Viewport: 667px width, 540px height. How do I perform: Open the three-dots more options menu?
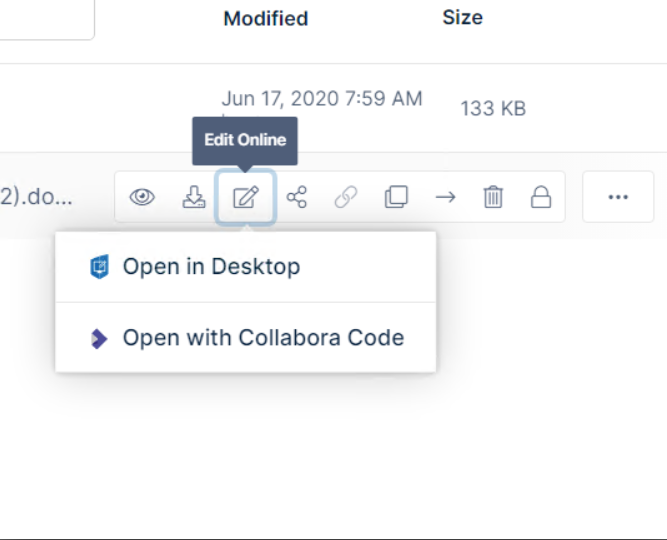coord(618,197)
